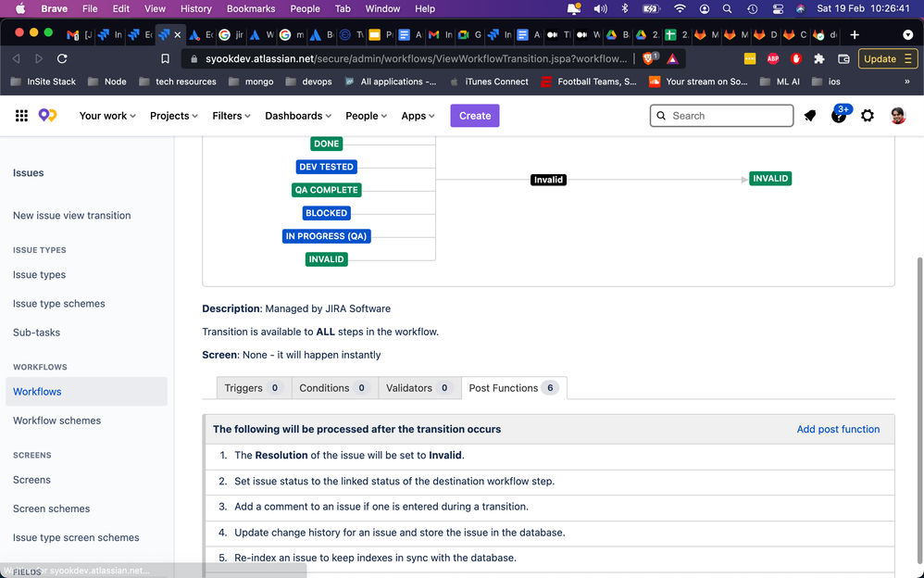924x578 pixels.
Task: Switch to the Validators tab
Action: (x=419, y=388)
